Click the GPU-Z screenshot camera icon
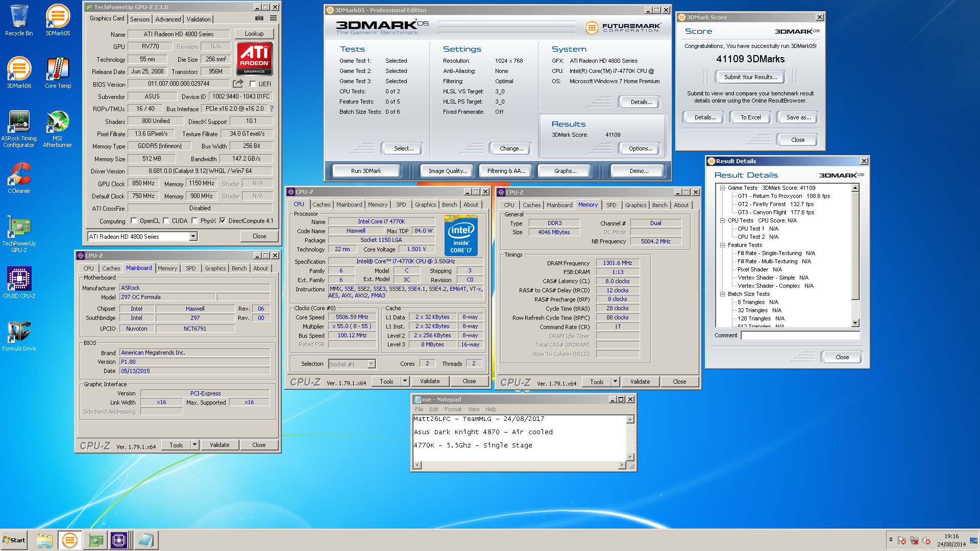This screenshot has width=980, height=551. [259, 18]
